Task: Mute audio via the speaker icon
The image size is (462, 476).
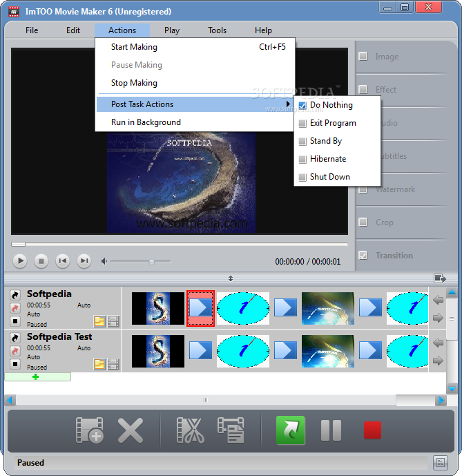Action: (104, 261)
